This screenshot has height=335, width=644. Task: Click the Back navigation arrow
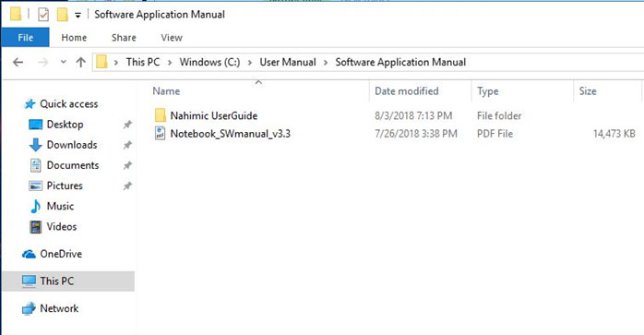pos(18,63)
